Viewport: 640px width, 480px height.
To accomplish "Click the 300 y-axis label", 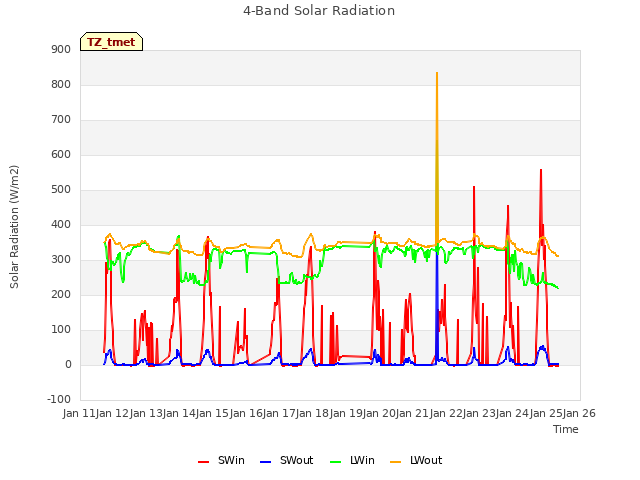I will pyautogui.click(x=61, y=260).
